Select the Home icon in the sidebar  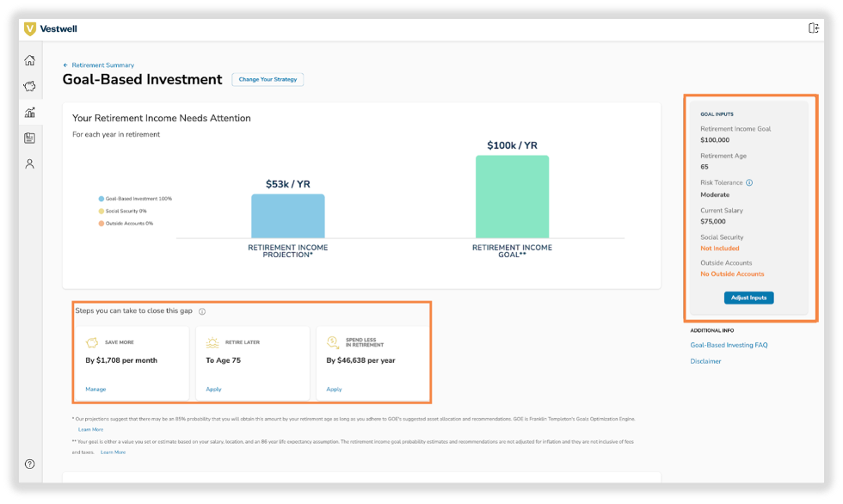[x=29, y=60]
